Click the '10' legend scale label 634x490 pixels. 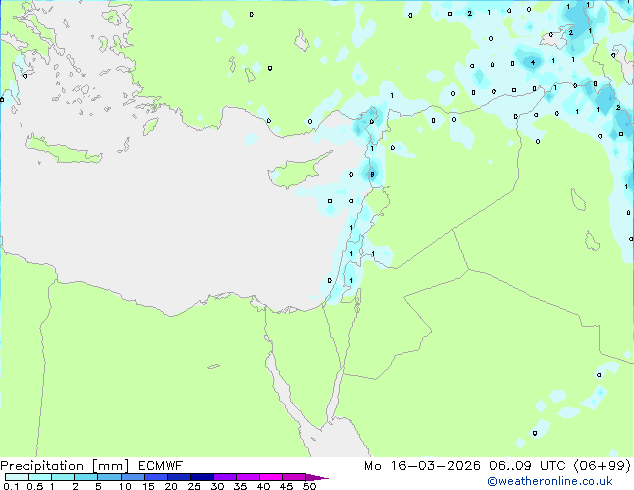(x=125, y=486)
